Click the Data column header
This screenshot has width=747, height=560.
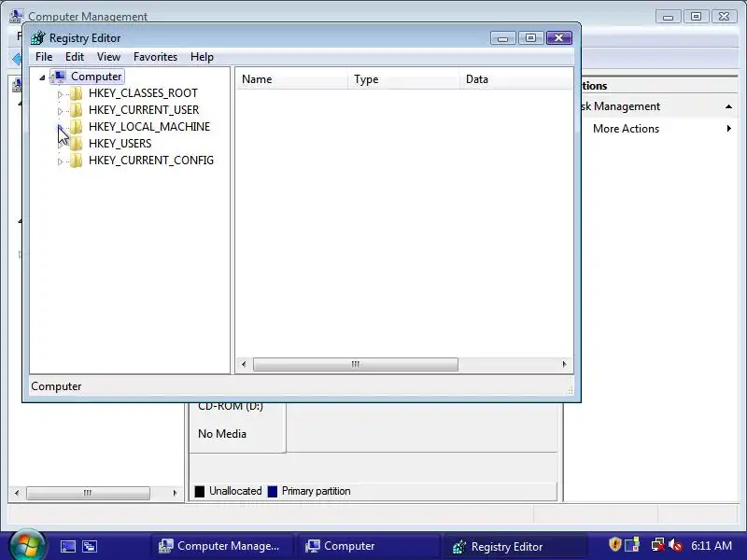(x=516, y=79)
